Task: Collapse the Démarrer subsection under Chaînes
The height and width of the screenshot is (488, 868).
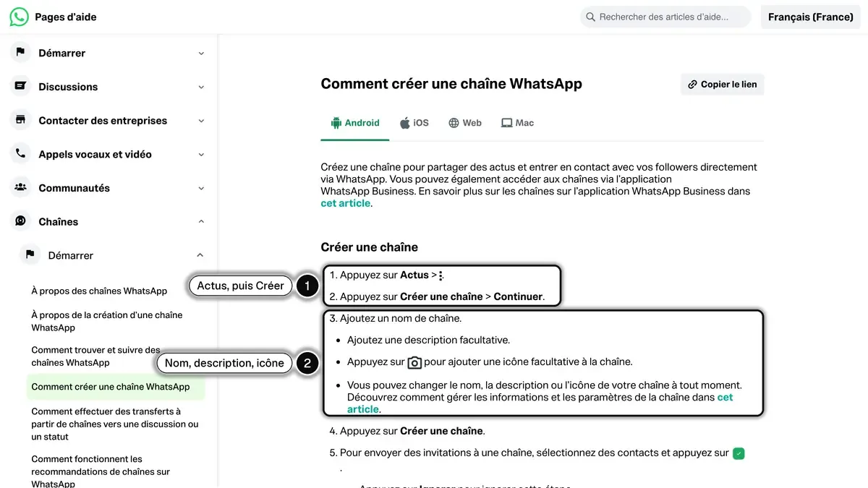Action: (x=200, y=255)
